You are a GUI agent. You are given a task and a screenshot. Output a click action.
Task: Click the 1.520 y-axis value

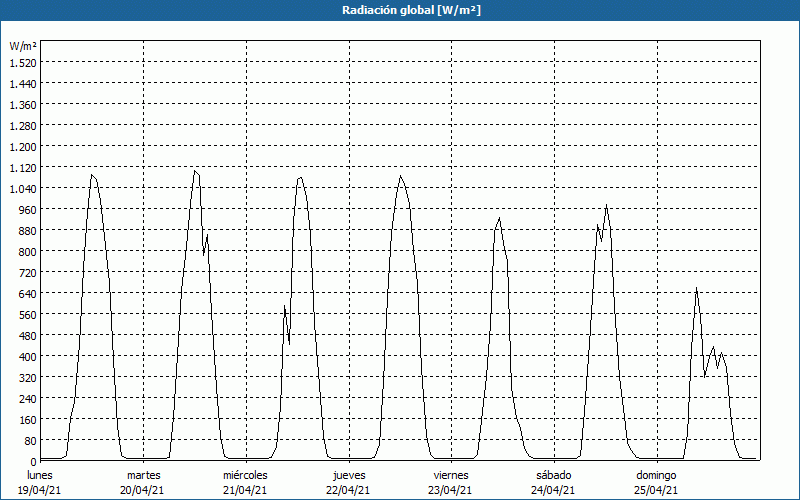[23, 63]
